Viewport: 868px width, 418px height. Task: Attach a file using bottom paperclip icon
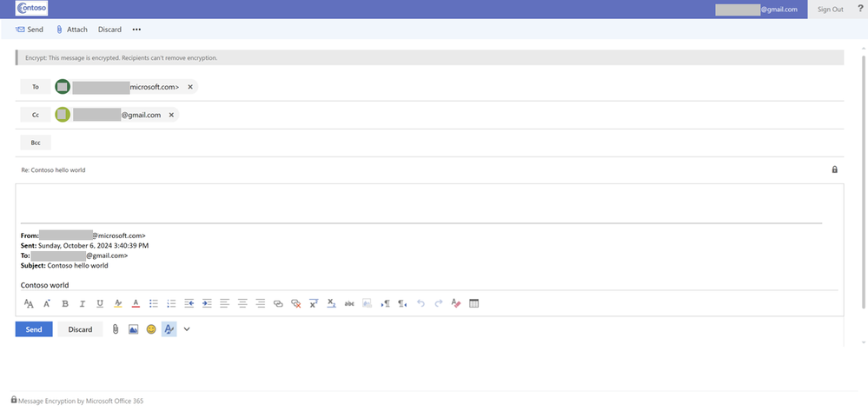click(116, 329)
